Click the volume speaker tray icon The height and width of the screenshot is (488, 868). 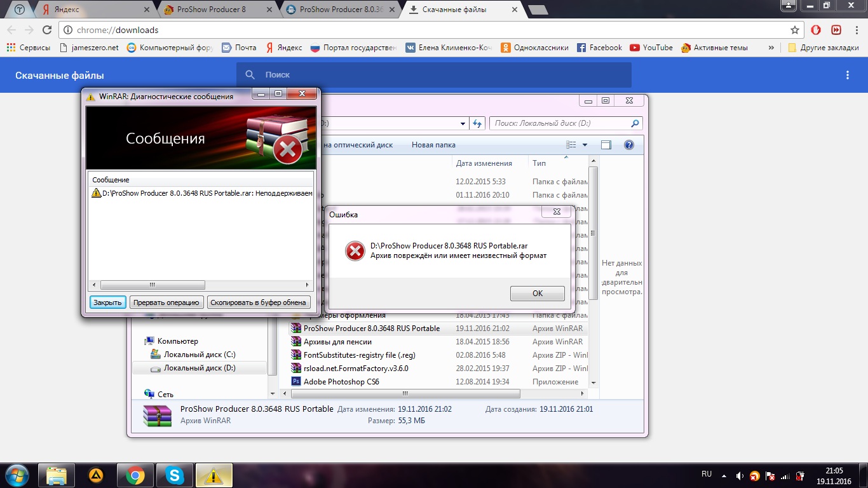click(740, 476)
